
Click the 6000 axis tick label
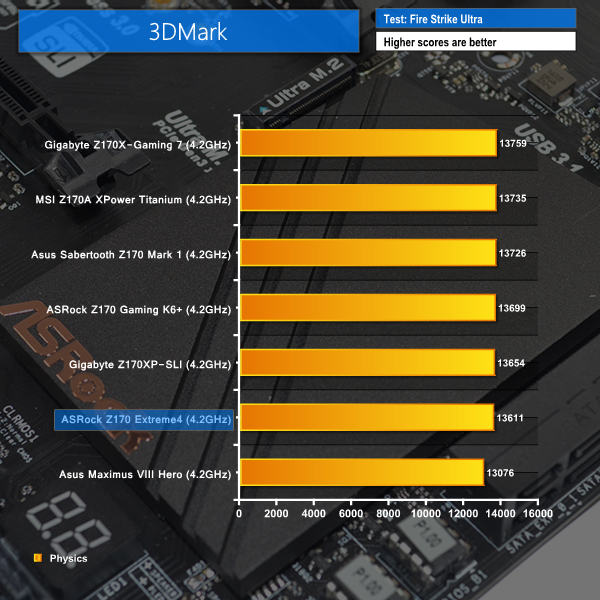coord(351,514)
